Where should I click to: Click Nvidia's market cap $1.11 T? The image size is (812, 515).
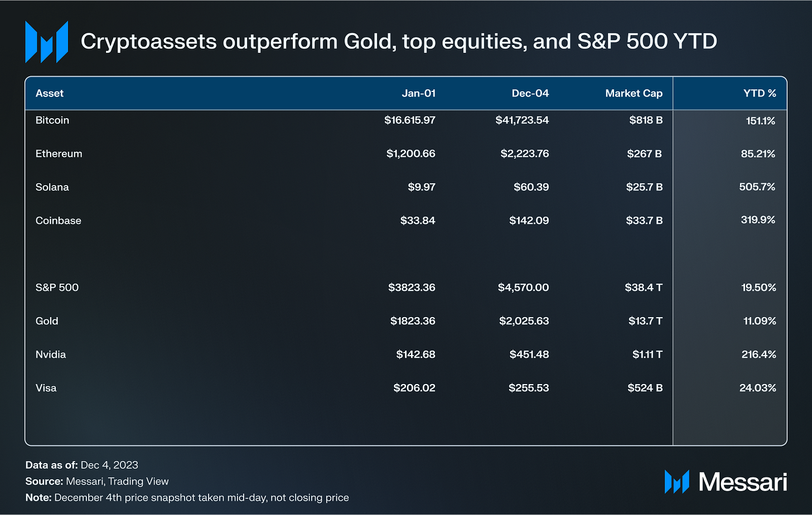[647, 354]
